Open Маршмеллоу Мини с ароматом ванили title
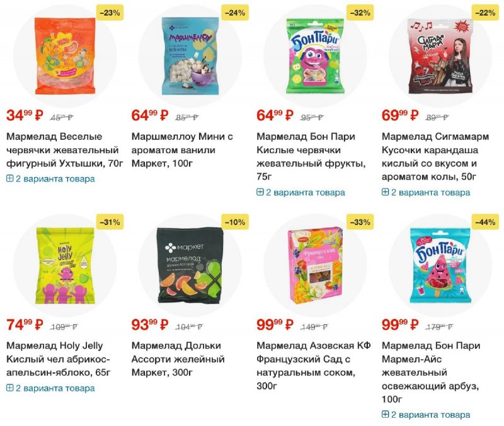 point(182,150)
